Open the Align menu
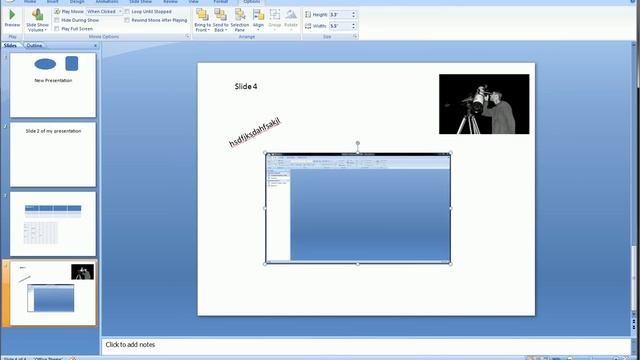Image resolution: width=640 pixels, height=360 pixels. coord(258,20)
